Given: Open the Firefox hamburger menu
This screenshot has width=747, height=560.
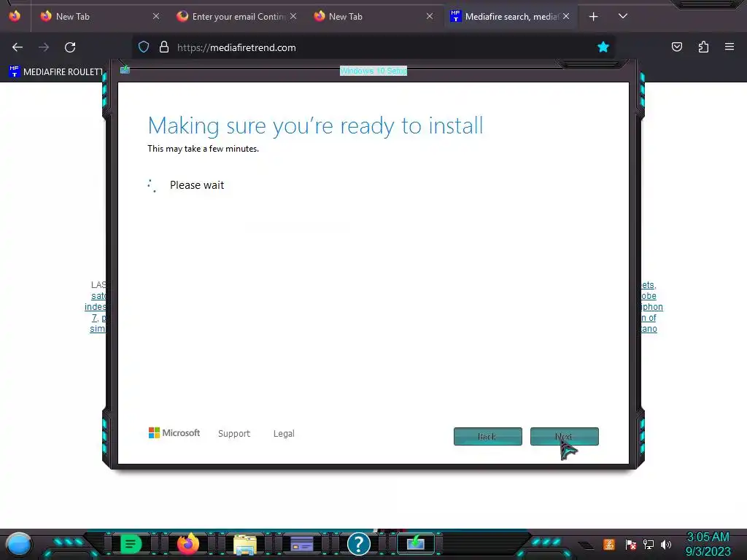Looking at the screenshot, I should (x=729, y=47).
